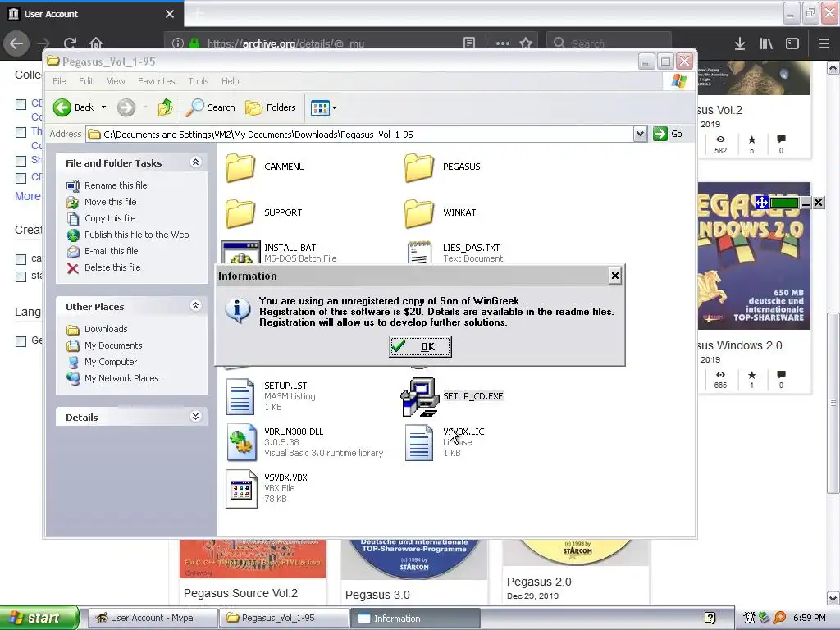This screenshot has height=630, width=840.
Task: Open the browser hamburger menu
Action: [824, 43]
